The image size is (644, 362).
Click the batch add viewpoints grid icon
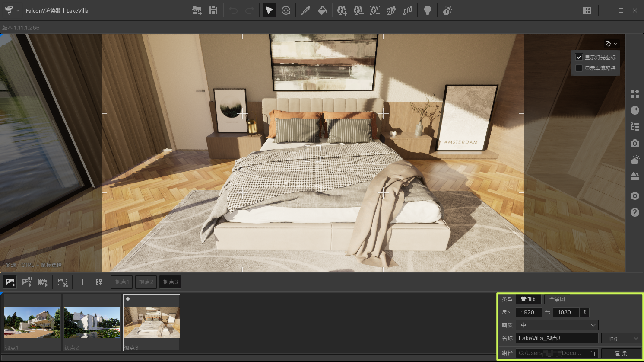click(99, 282)
